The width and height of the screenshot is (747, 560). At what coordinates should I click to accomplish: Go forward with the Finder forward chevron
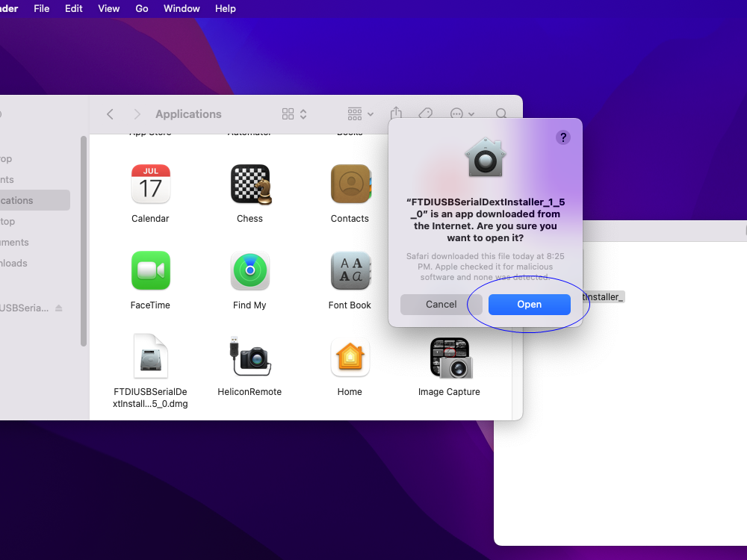(x=137, y=114)
